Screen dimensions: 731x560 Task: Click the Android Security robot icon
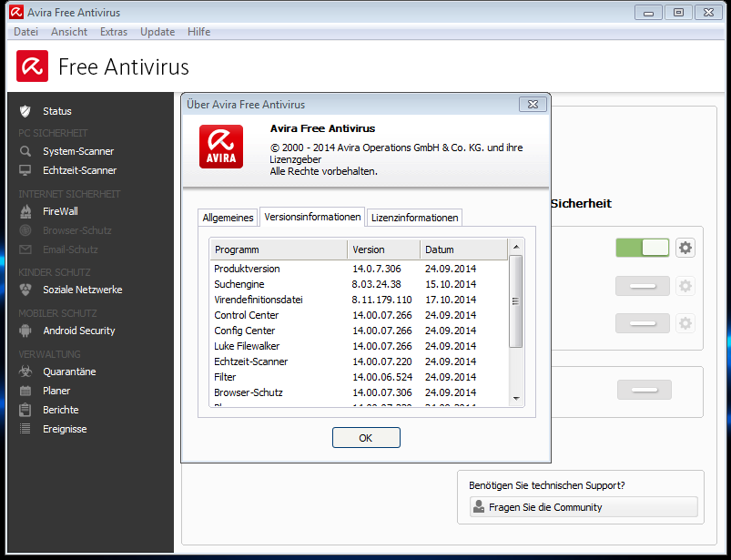pos(25,331)
